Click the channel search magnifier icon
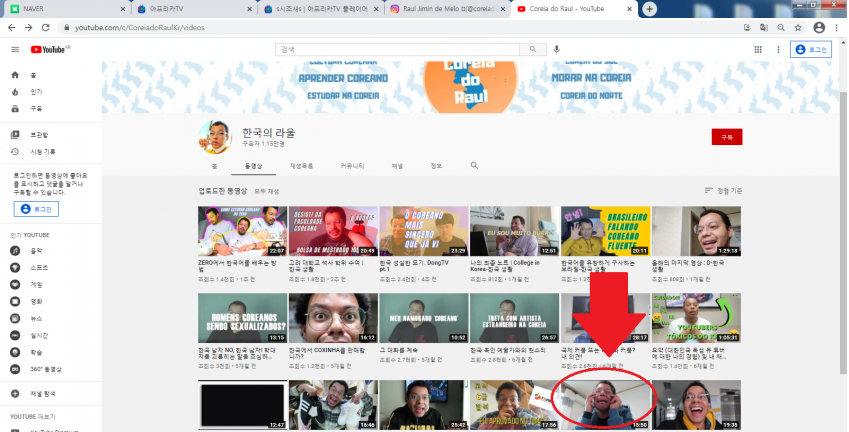 474,166
